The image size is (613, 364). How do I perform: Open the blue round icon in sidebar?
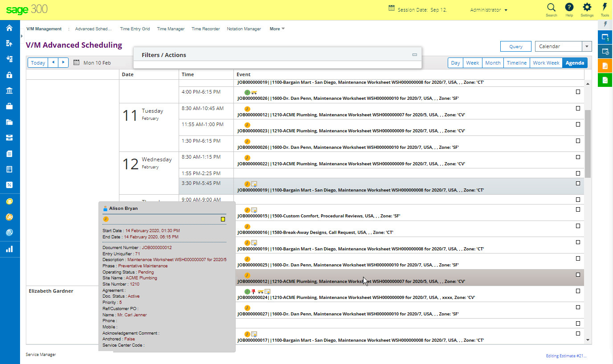9,233
